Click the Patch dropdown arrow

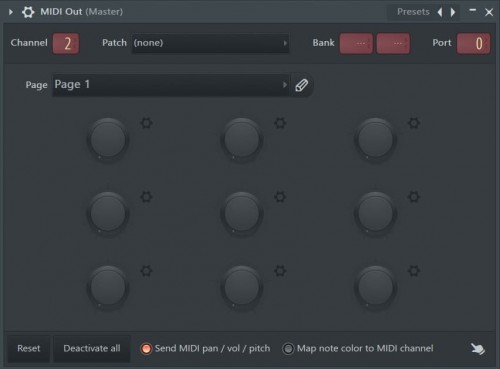[285, 43]
